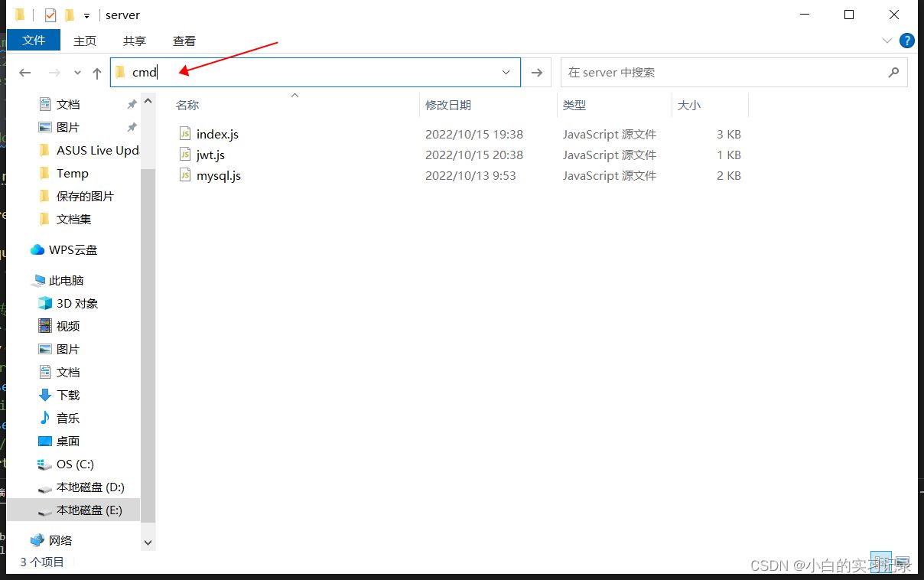Viewport: 924px width, 580px height.
Task: Expand the ribbon with the chevron
Action: pyautogui.click(x=887, y=41)
